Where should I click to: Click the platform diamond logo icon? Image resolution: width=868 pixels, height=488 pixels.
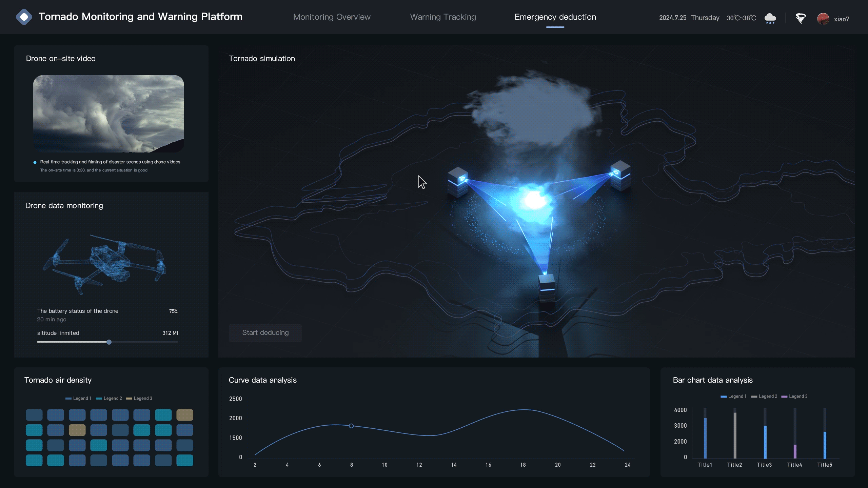coord(24,17)
